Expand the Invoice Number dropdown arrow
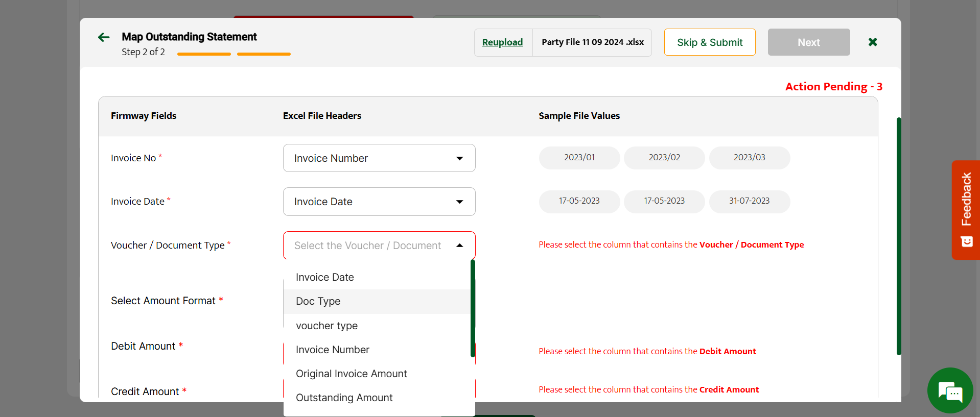Viewport: 980px width, 417px height. pos(459,158)
